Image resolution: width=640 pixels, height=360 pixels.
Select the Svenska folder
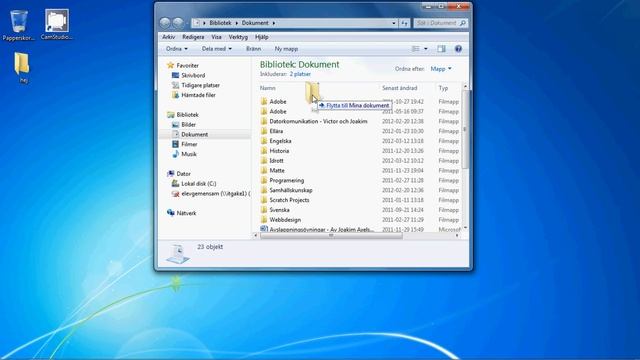[x=280, y=210]
